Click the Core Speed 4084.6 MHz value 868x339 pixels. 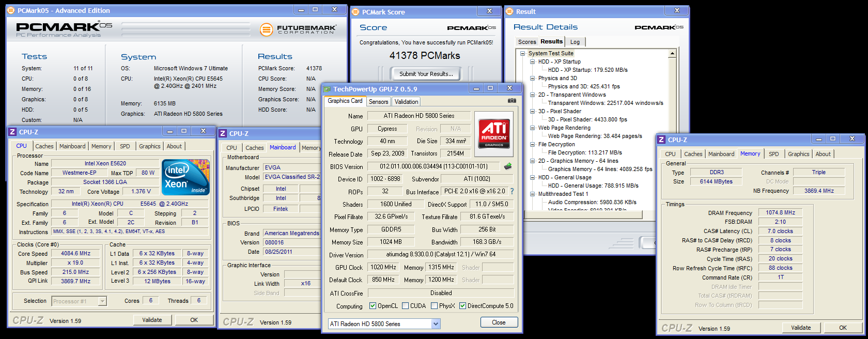[75, 254]
